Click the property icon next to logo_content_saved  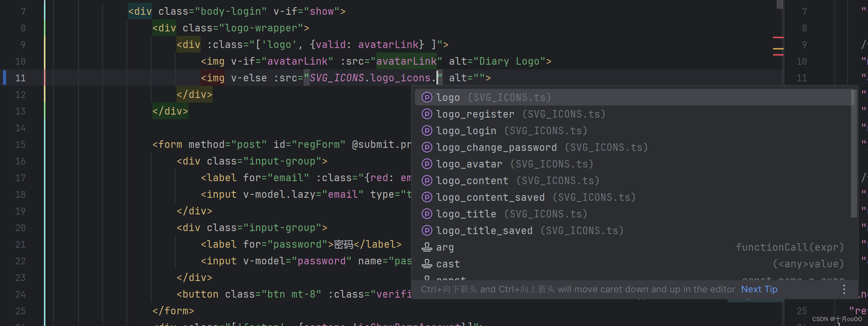point(427,197)
